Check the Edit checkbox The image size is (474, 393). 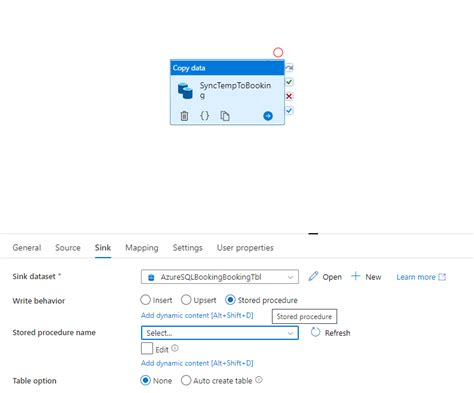pyautogui.click(x=147, y=348)
